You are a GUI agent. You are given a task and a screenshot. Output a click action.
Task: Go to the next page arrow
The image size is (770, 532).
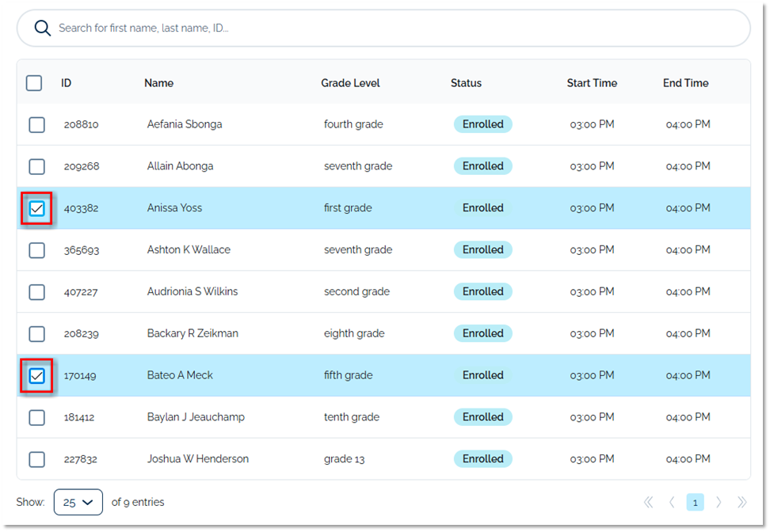(719, 502)
